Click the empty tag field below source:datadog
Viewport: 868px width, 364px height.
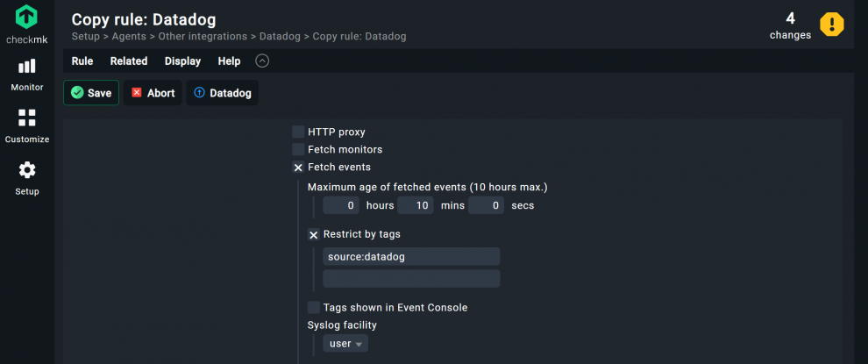411,279
